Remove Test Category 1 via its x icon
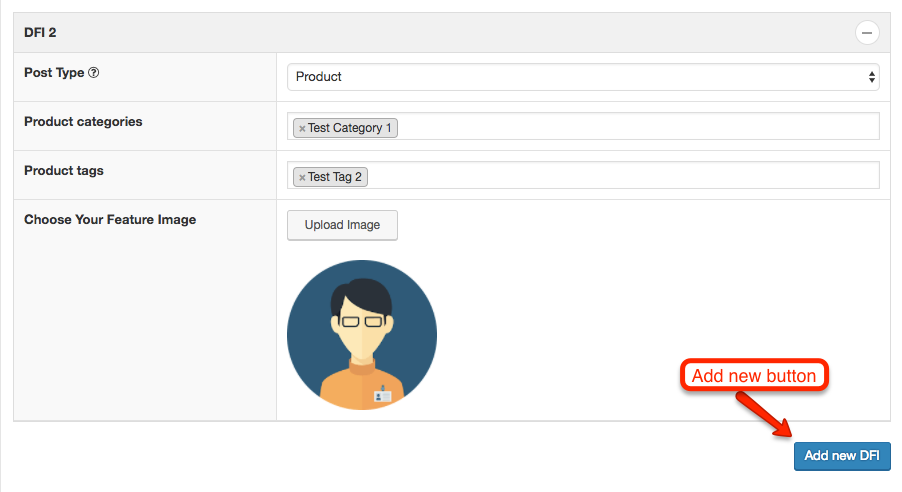Screen dimensions: 902x492 (x=302, y=128)
